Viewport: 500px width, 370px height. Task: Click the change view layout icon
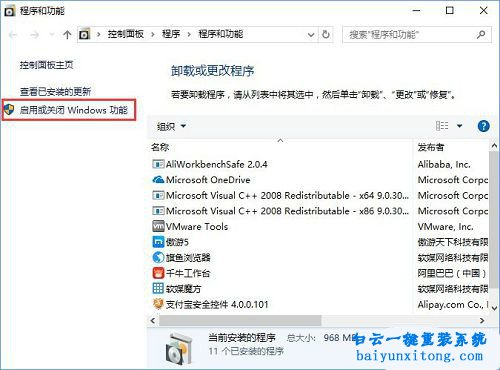(442, 126)
